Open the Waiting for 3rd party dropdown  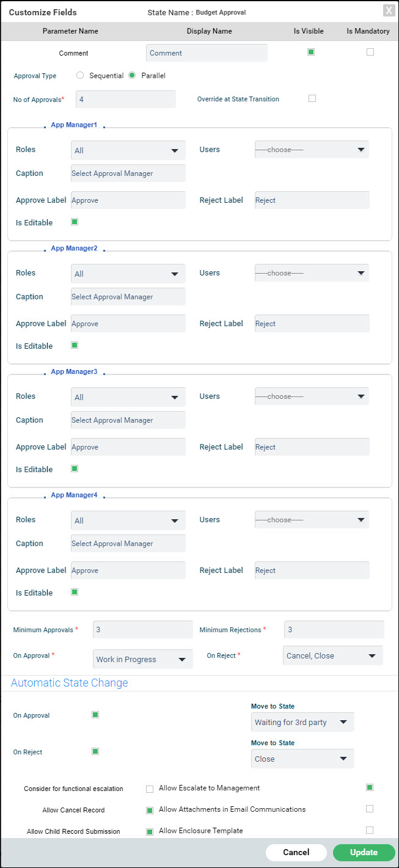click(302, 721)
